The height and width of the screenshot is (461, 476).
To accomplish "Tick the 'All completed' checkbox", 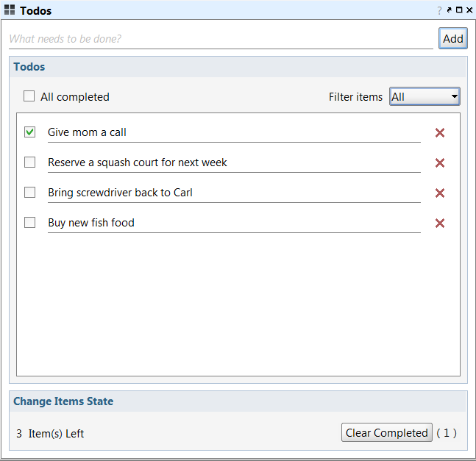I will pyautogui.click(x=29, y=96).
